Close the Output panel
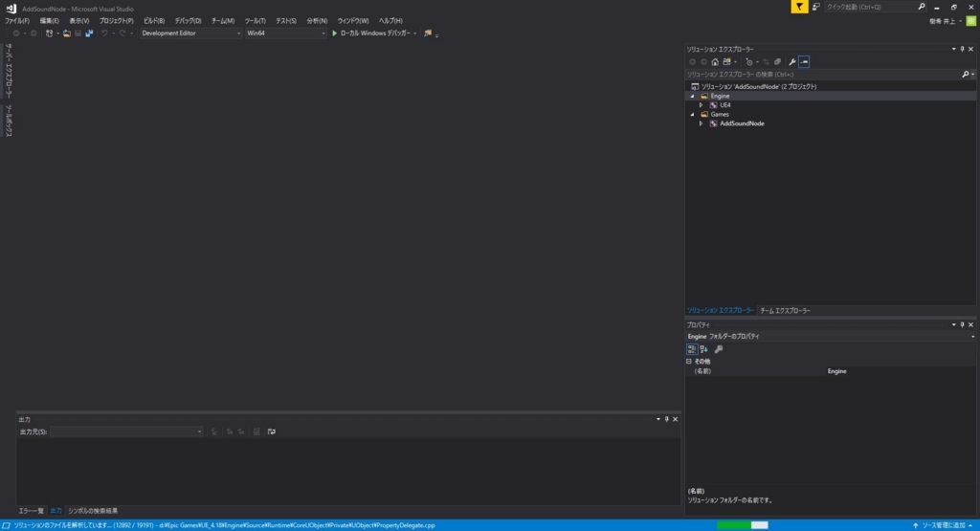This screenshot has width=980, height=531. click(x=675, y=419)
